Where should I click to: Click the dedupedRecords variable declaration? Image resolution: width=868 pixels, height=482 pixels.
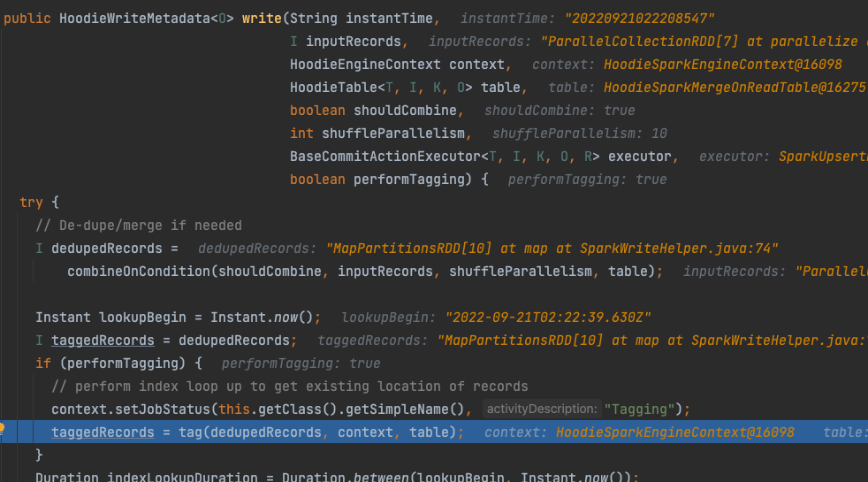click(x=107, y=249)
